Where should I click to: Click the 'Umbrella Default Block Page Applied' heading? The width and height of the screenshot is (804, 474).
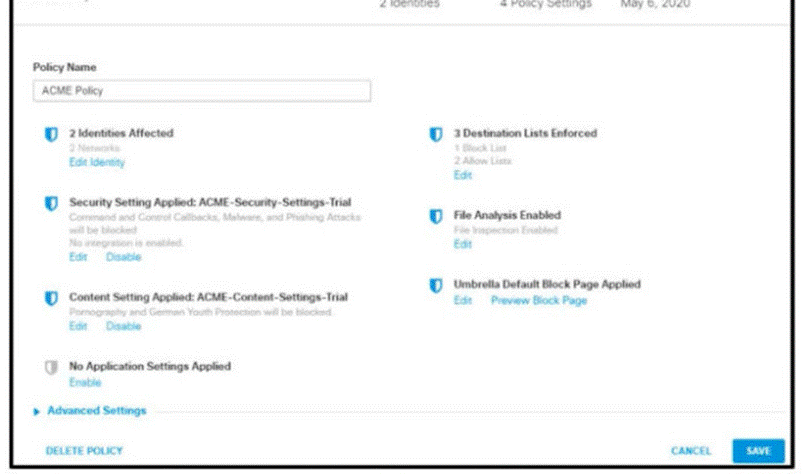click(x=547, y=284)
